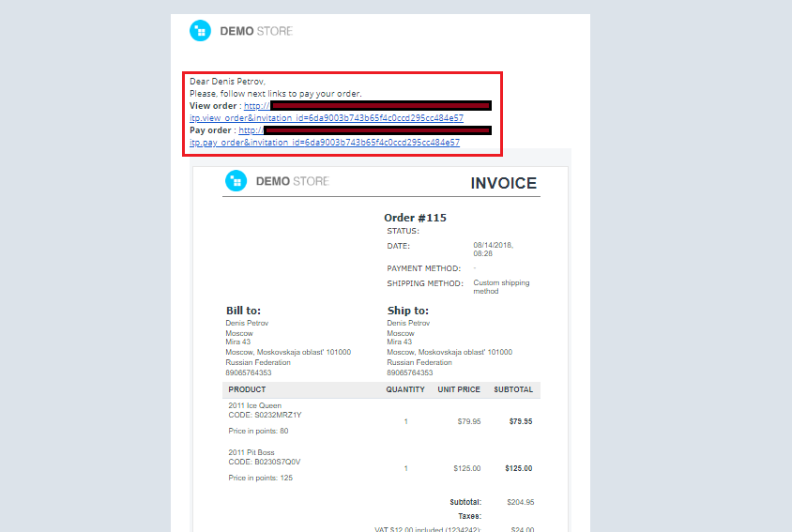Click the order date 08/14/2018

pyautogui.click(x=493, y=245)
